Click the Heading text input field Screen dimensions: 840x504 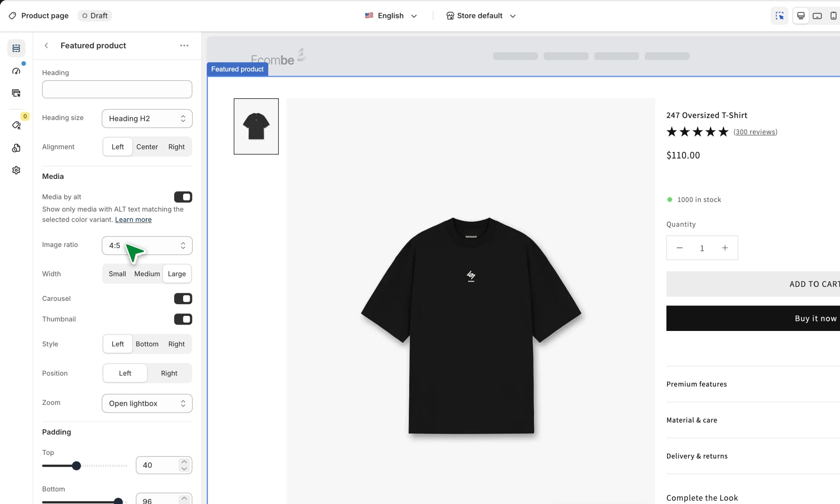pyautogui.click(x=117, y=89)
